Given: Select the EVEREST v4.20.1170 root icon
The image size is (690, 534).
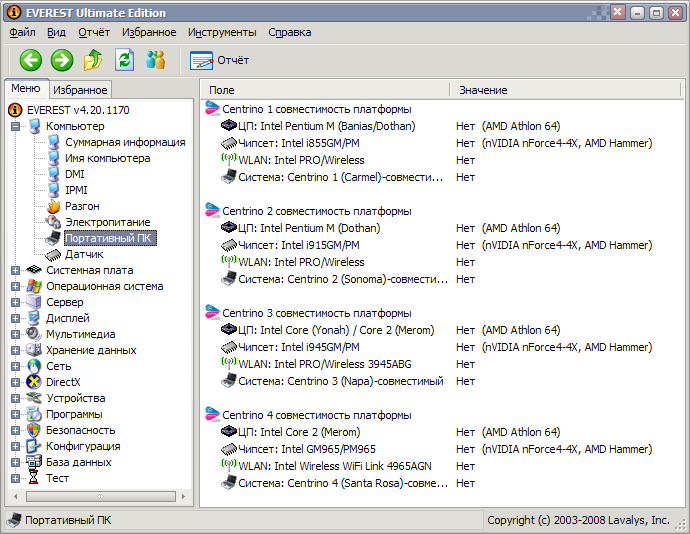Looking at the screenshot, I should (15, 110).
